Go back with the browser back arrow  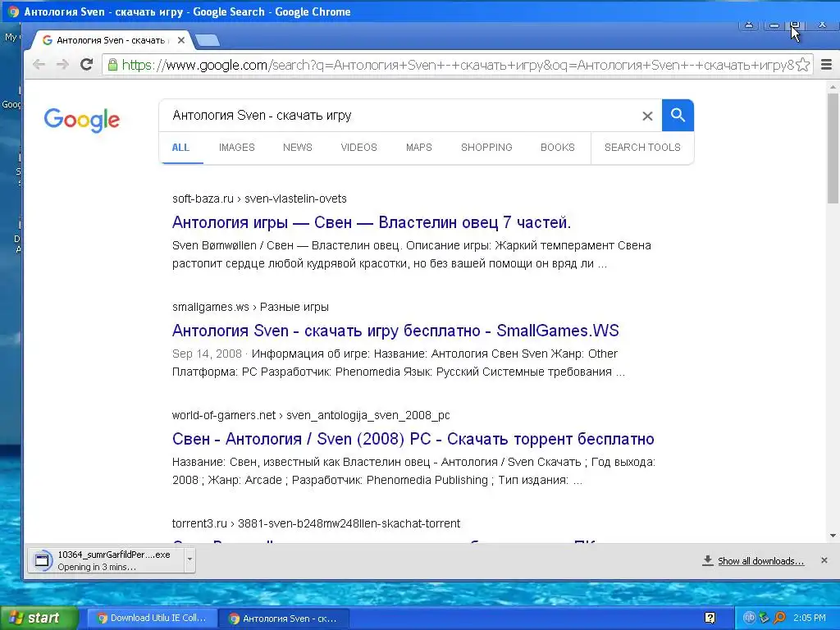pyautogui.click(x=39, y=65)
